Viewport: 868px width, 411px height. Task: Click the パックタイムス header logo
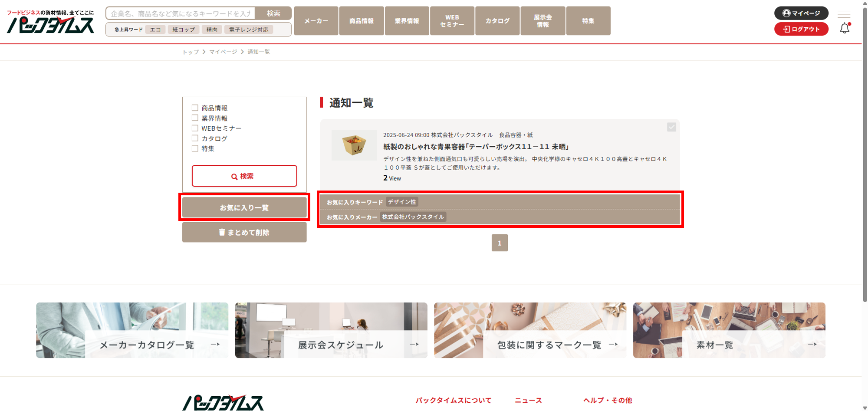(x=50, y=22)
